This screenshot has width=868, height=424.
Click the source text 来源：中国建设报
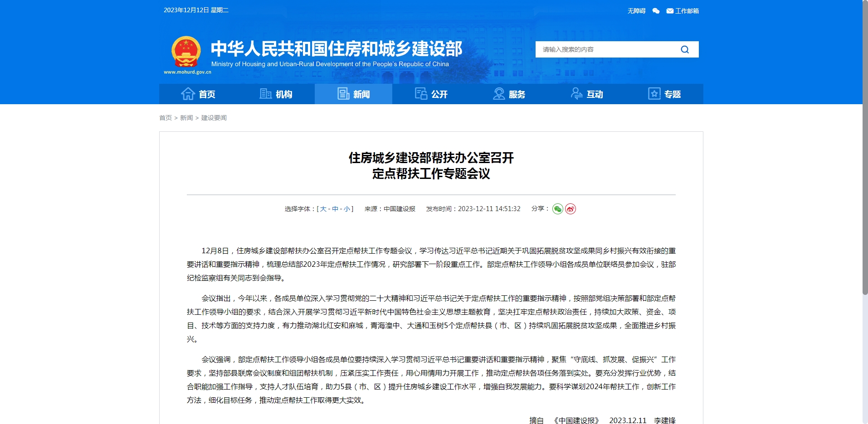pyautogui.click(x=390, y=209)
